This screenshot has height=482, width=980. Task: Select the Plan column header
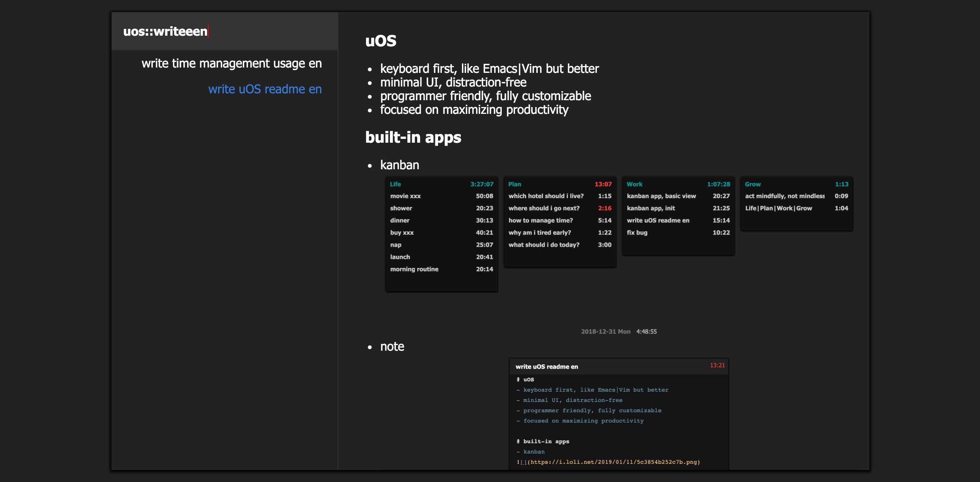[x=514, y=184]
